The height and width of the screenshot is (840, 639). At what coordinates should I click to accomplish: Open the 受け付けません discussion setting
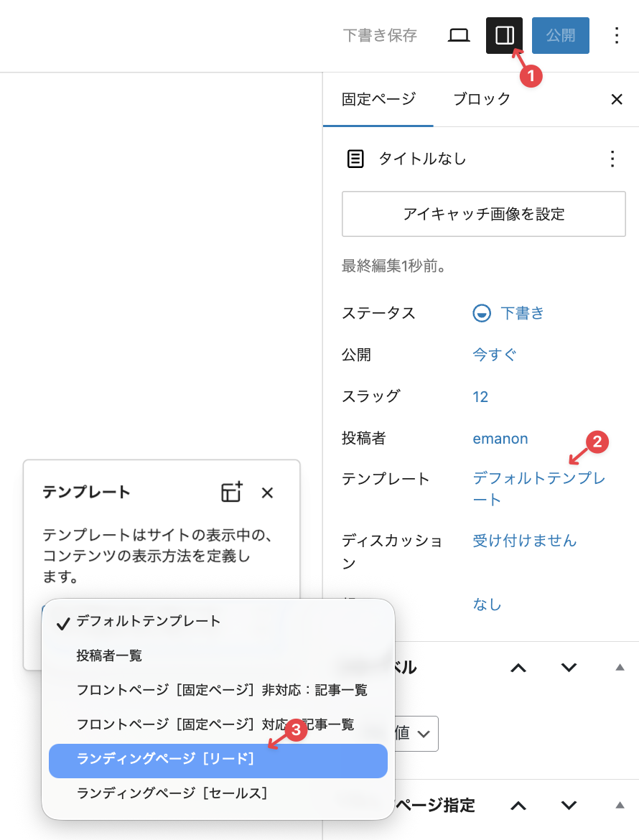coord(524,541)
